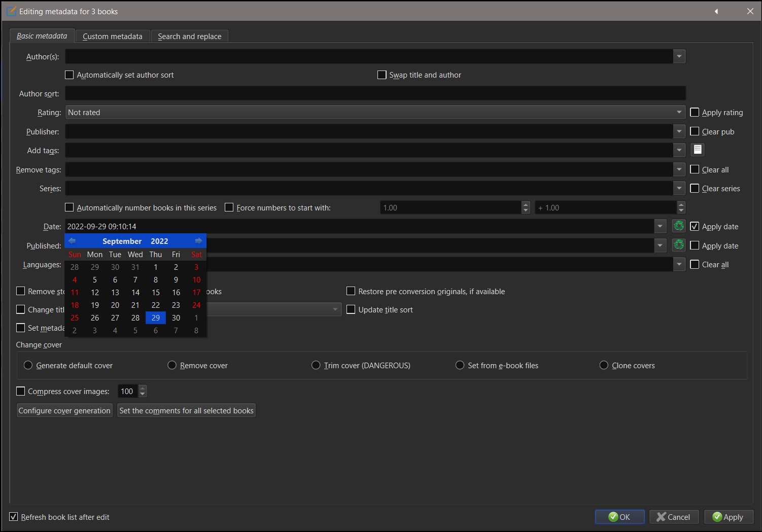Image resolution: width=762 pixels, height=532 pixels.
Task: Click into the Author sort text field
Action: [x=375, y=94]
